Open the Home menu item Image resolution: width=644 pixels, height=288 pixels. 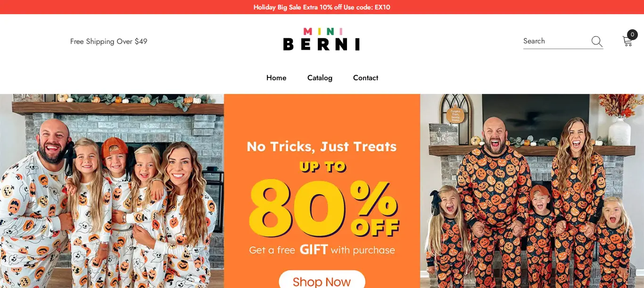[276, 78]
